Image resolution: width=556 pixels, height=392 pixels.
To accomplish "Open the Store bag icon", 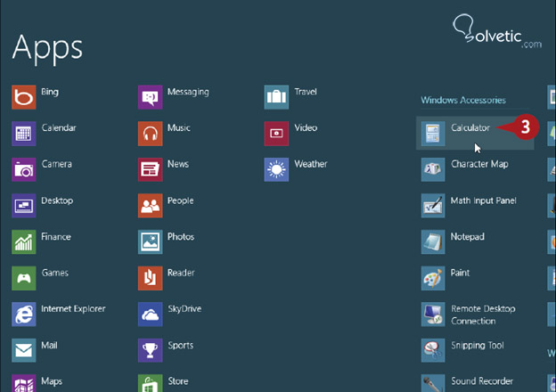I will 151,383.
